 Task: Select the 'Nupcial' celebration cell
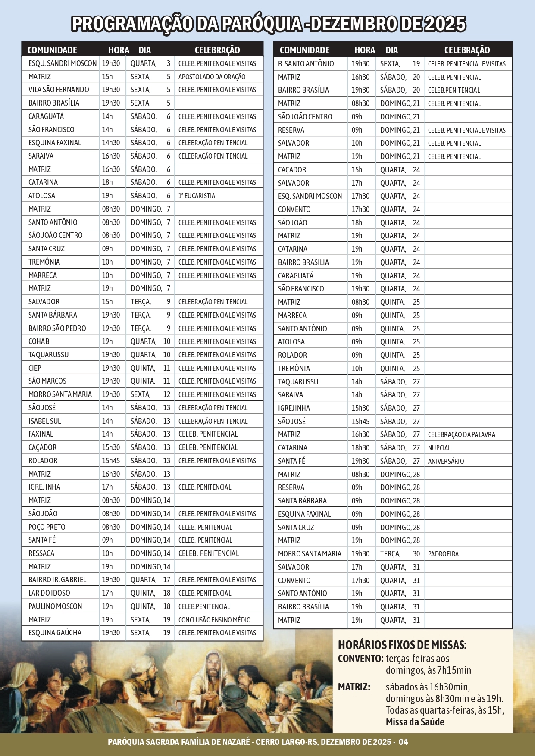point(439,448)
